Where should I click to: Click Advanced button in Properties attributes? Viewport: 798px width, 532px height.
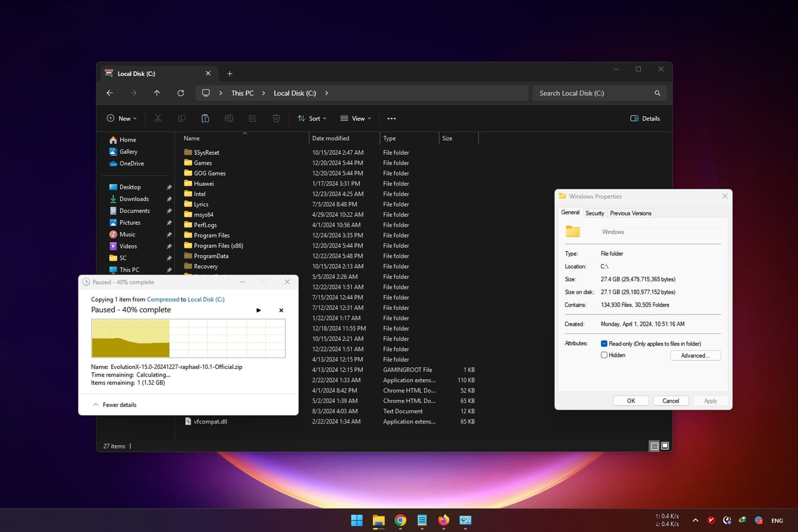(x=695, y=355)
